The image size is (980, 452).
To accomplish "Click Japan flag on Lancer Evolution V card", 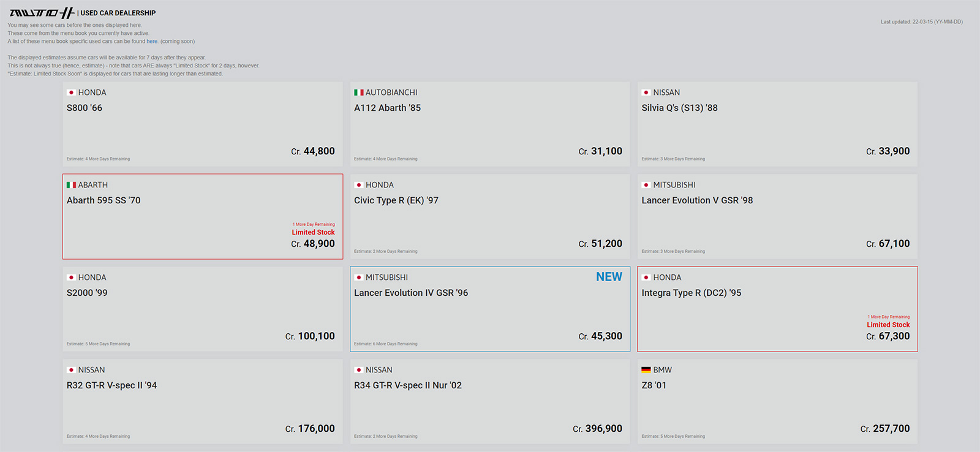I will point(646,185).
